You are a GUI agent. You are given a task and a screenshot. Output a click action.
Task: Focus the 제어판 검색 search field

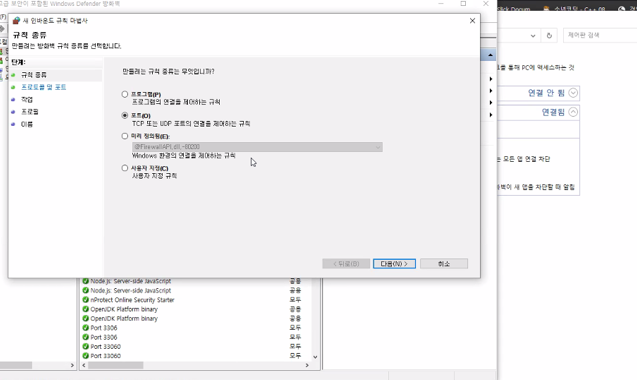pos(600,35)
